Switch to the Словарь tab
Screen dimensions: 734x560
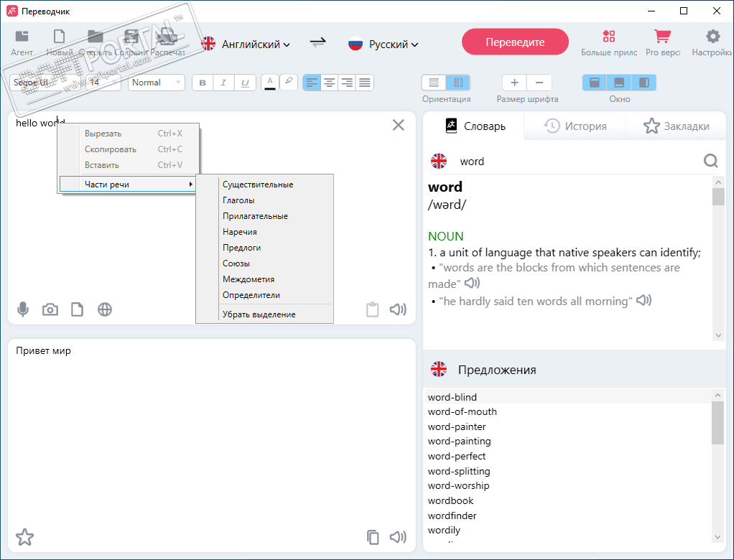(475, 126)
